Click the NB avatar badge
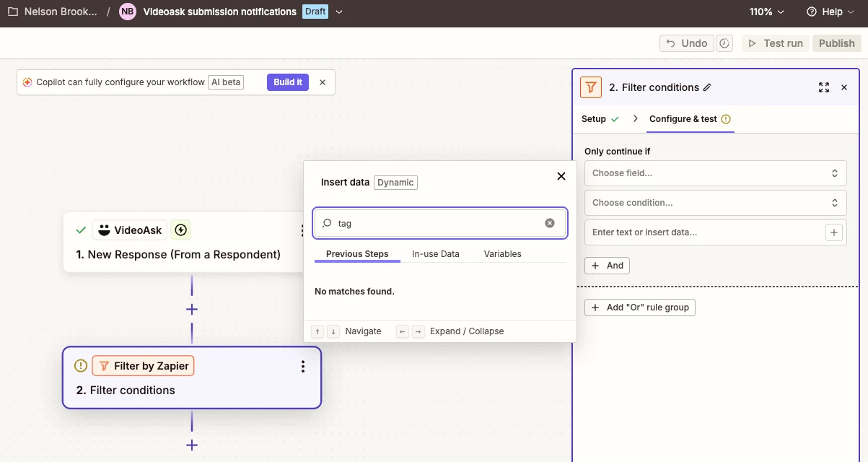Image resolution: width=868 pixels, height=462 pixels. [x=127, y=12]
